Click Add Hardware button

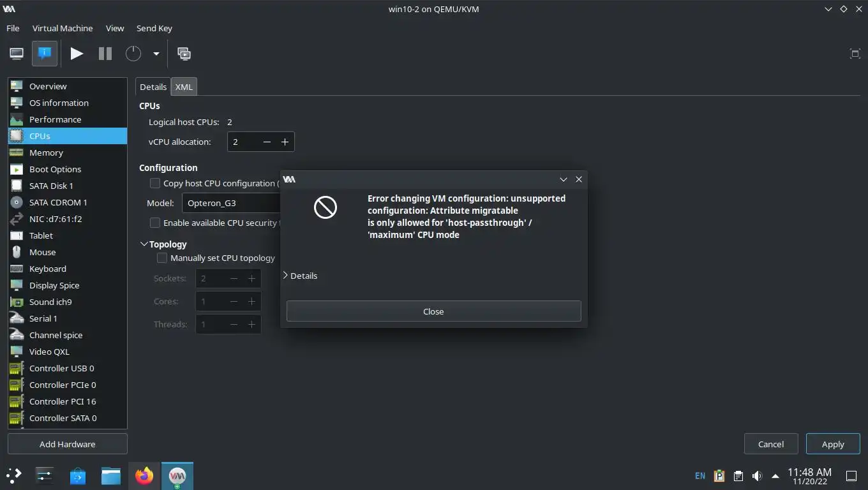pos(67,444)
